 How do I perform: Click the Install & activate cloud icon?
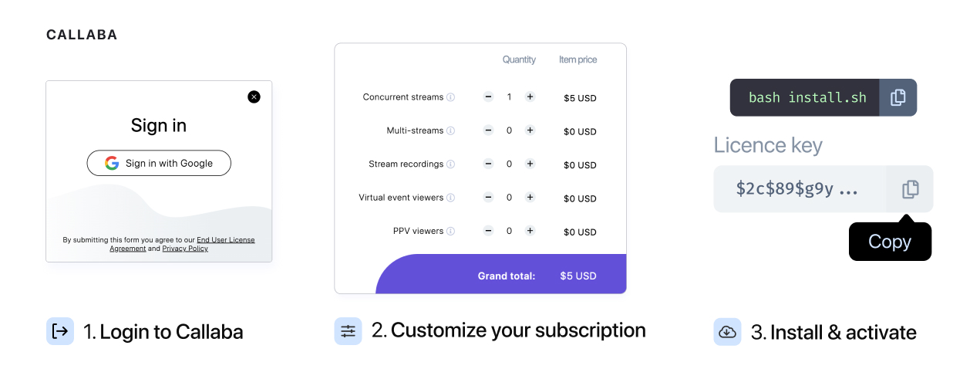click(x=727, y=332)
